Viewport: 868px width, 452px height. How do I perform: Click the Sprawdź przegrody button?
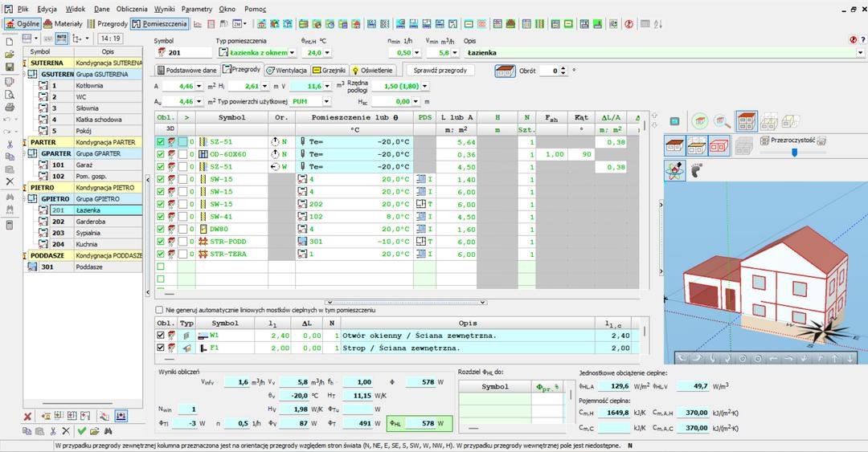440,71
